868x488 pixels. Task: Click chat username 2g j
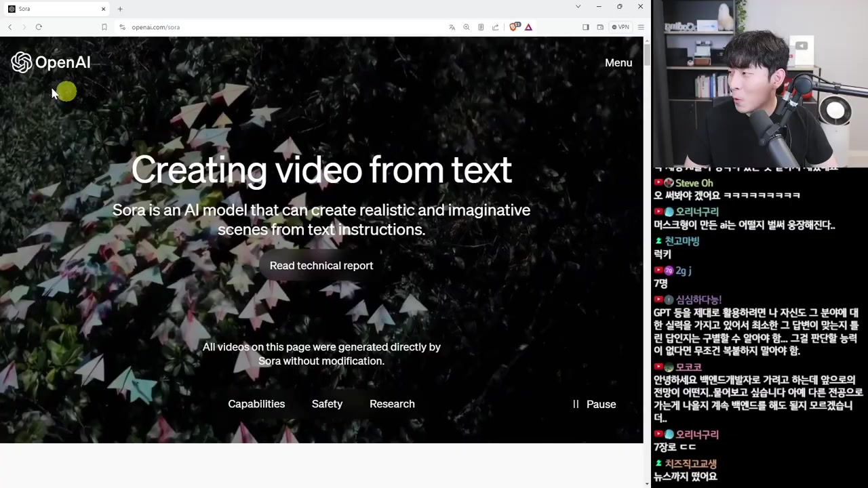coord(683,270)
